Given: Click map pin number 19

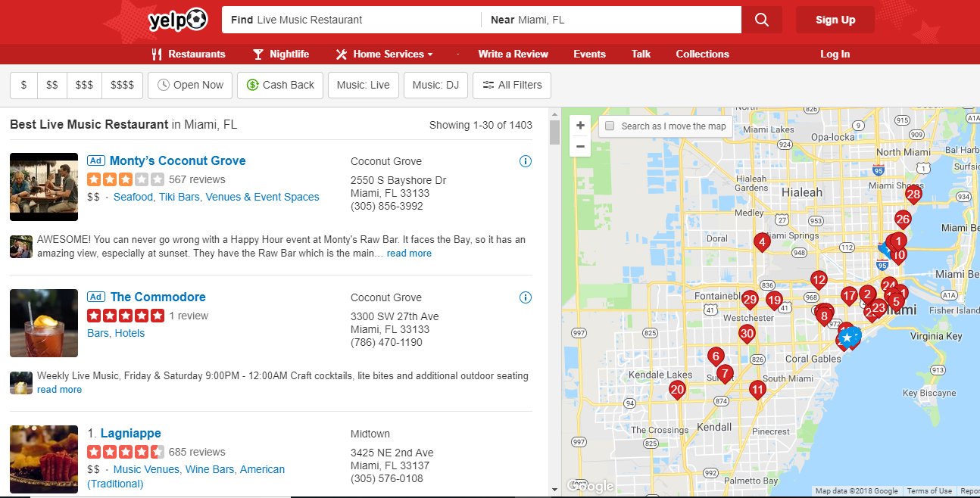Looking at the screenshot, I should (x=773, y=300).
